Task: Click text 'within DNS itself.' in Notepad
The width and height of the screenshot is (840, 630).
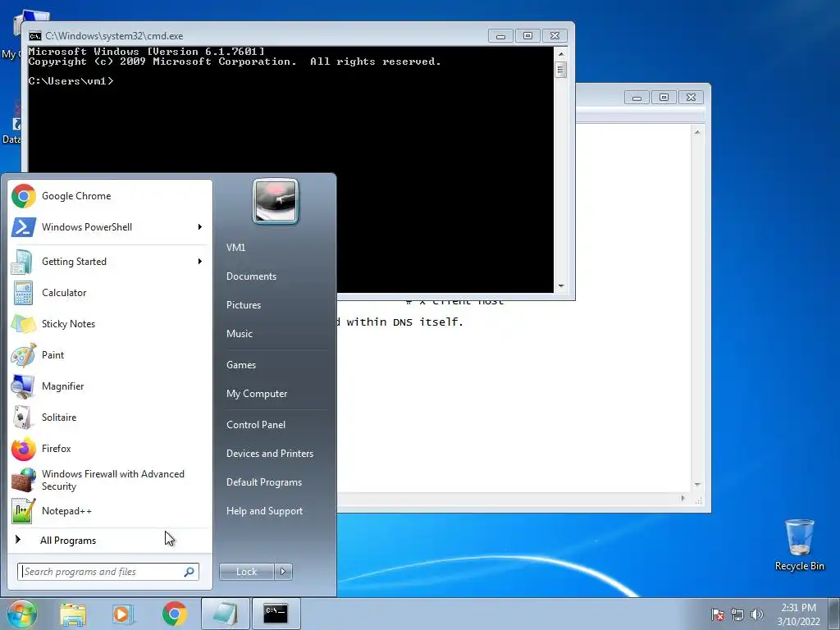Action: click(404, 322)
